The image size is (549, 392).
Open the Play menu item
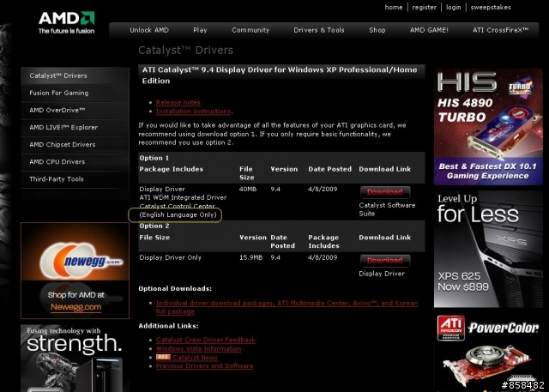click(200, 30)
